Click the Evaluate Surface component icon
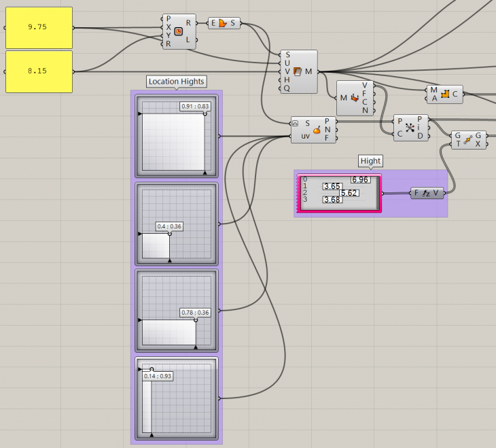Screen dimensions: 496x448 point(317,131)
